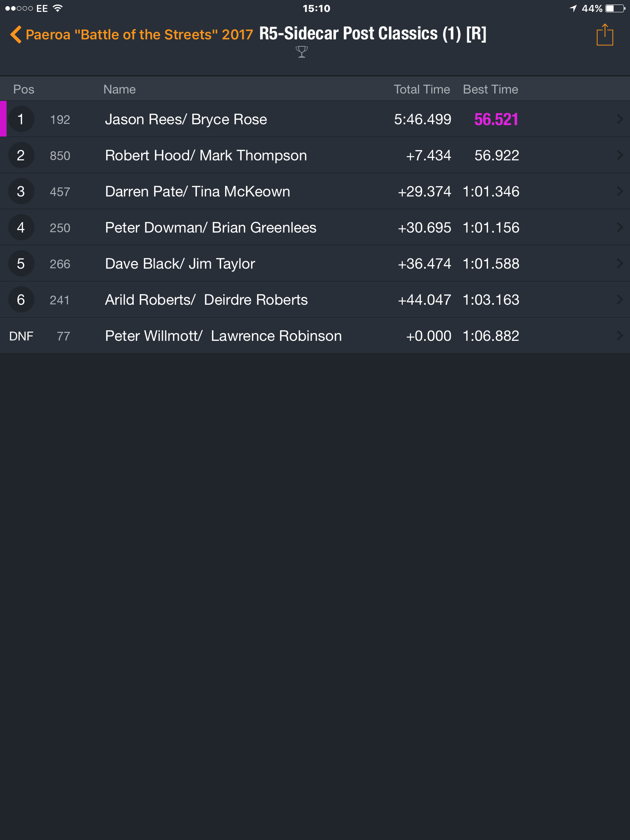
Task: Sort by the Best Time column header
Action: click(491, 89)
